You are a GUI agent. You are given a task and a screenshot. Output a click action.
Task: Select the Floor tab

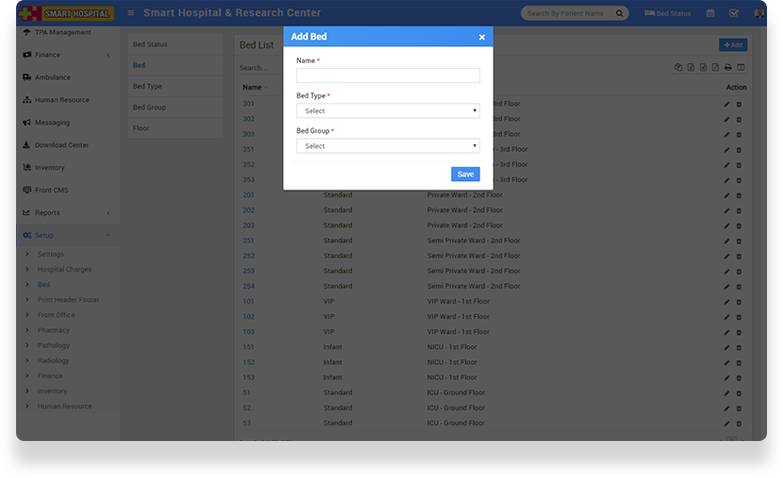coord(141,128)
